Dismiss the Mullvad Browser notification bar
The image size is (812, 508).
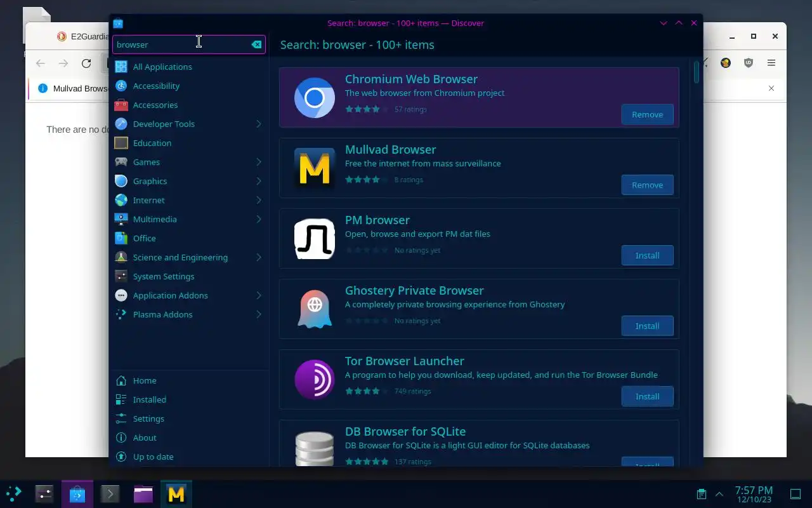(771, 88)
